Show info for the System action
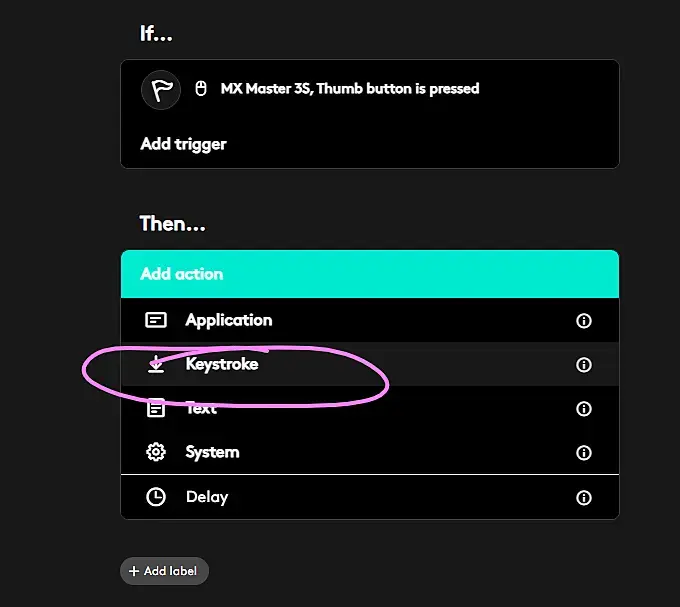The width and height of the screenshot is (680, 607). pyautogui.click(x=584, y=453)
